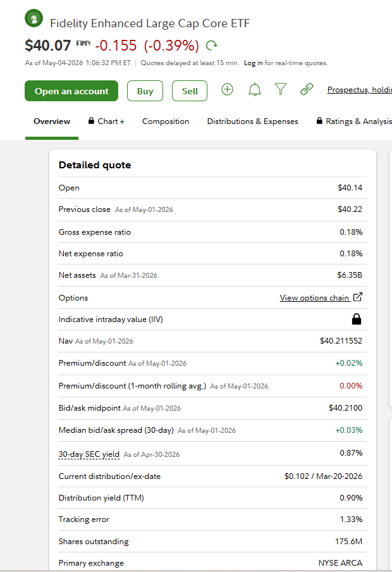This screenshot has height=572, width=392.
Task: Open the View options chain link
Action: 315,297
